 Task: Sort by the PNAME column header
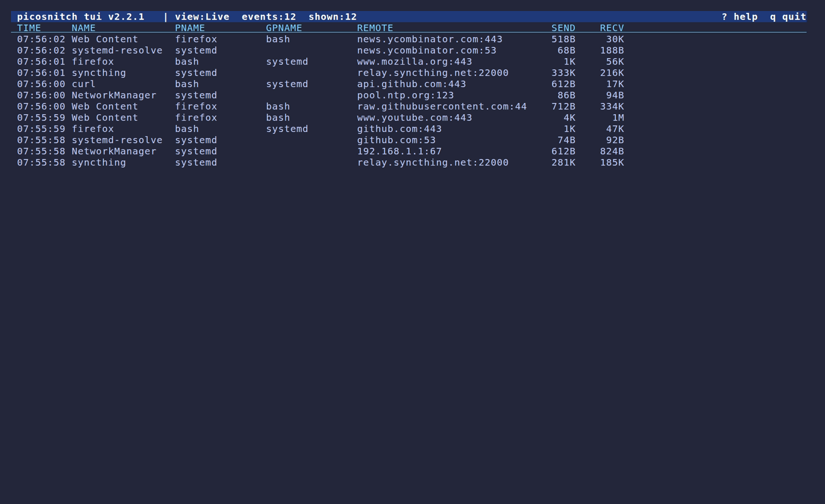190,28
